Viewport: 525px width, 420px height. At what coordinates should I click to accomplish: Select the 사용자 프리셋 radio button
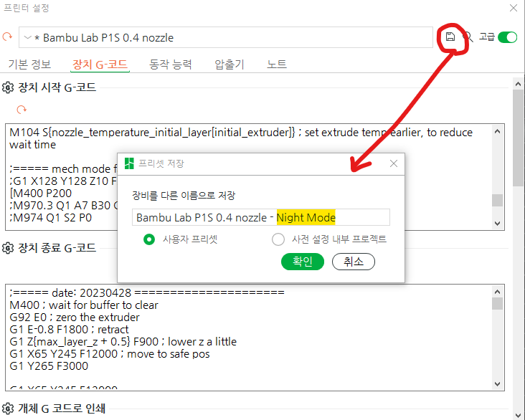[149, 239]
